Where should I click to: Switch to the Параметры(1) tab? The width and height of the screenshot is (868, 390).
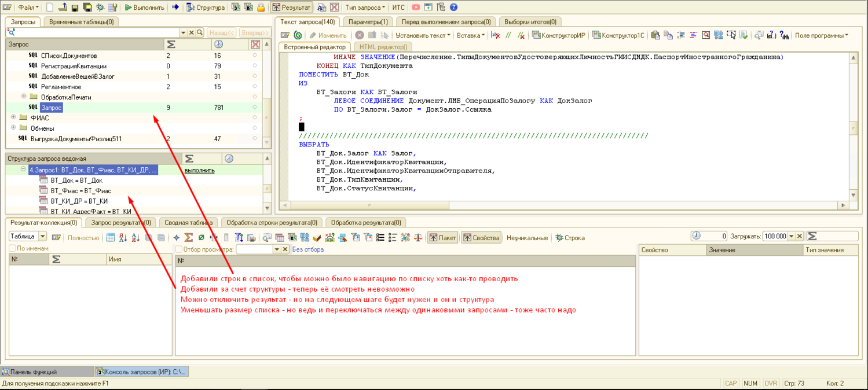point(368,22)
